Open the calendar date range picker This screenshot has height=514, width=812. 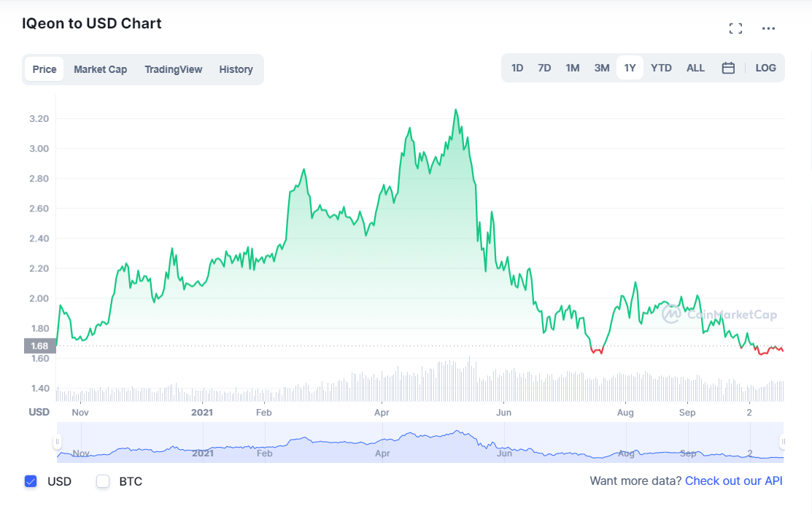coord(728,68)
